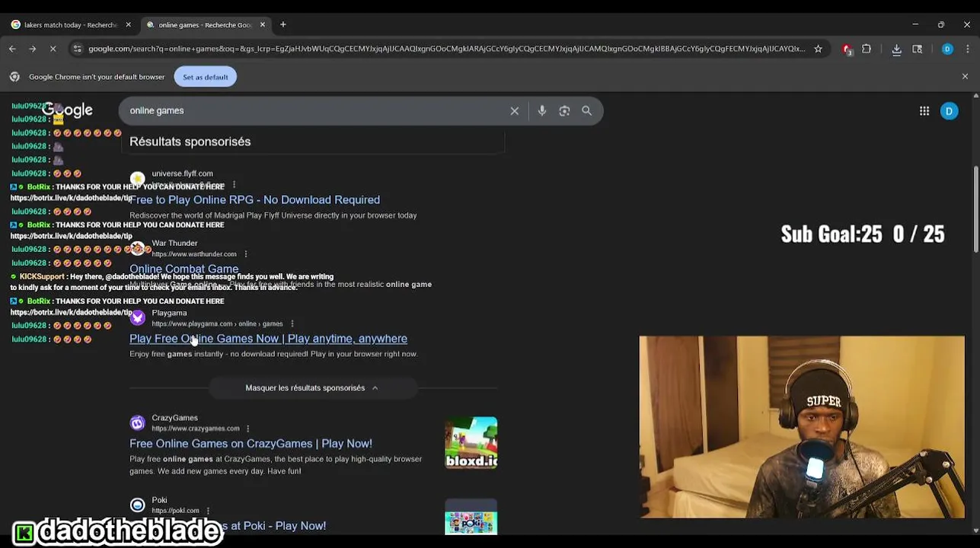This screenshot has width=980, height=548.
Task: Click the page vertical scrollbar
Action: (x=976, y=209)
